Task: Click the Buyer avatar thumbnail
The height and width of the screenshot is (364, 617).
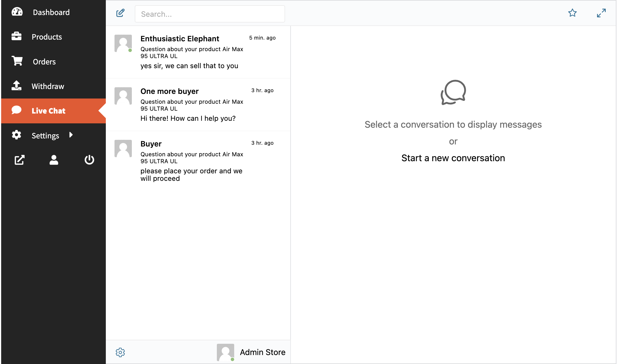Action: point(123,148)
